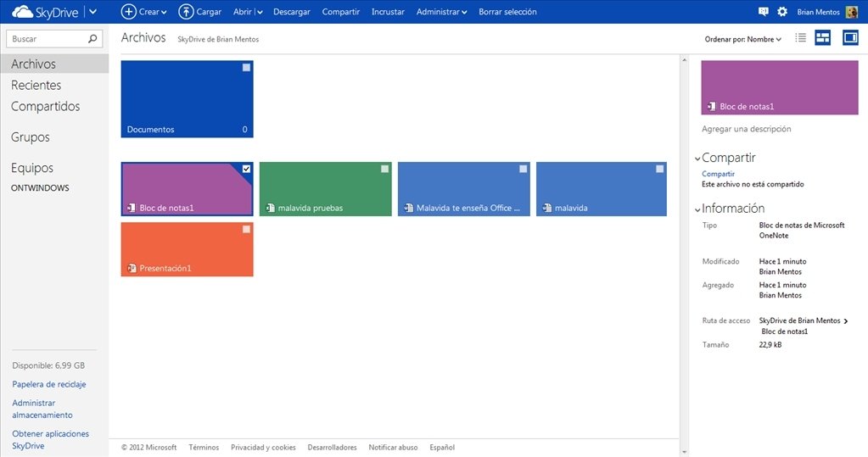Screen dimensions: 868x457
Task: Select Incrustar in the toolbar
Action: pyautogui.click(x=388, y=12)
